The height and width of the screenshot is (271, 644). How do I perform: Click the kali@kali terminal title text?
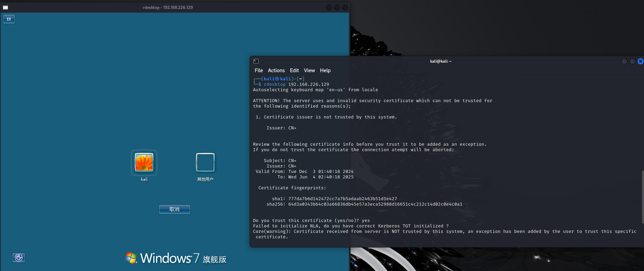pos(441,61)
